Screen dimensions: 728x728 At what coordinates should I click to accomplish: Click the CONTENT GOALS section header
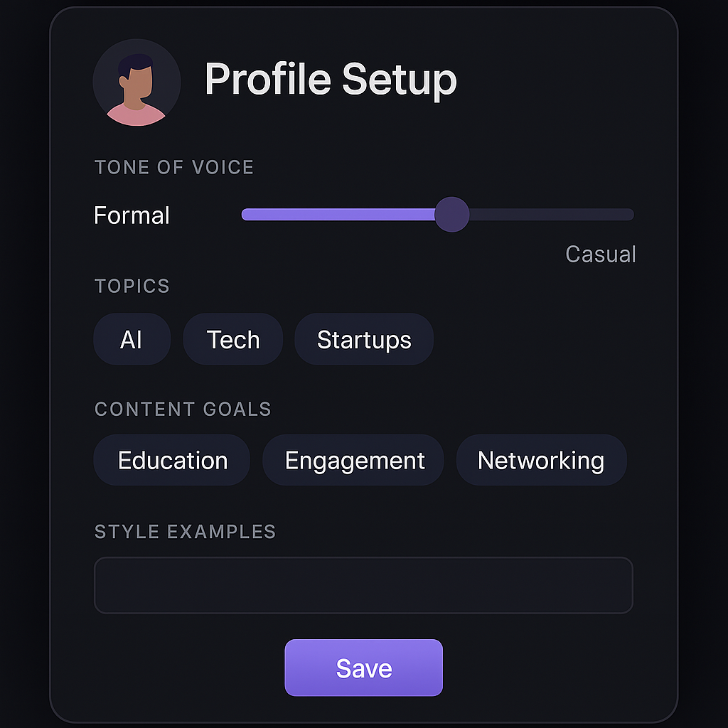point(183,409)
